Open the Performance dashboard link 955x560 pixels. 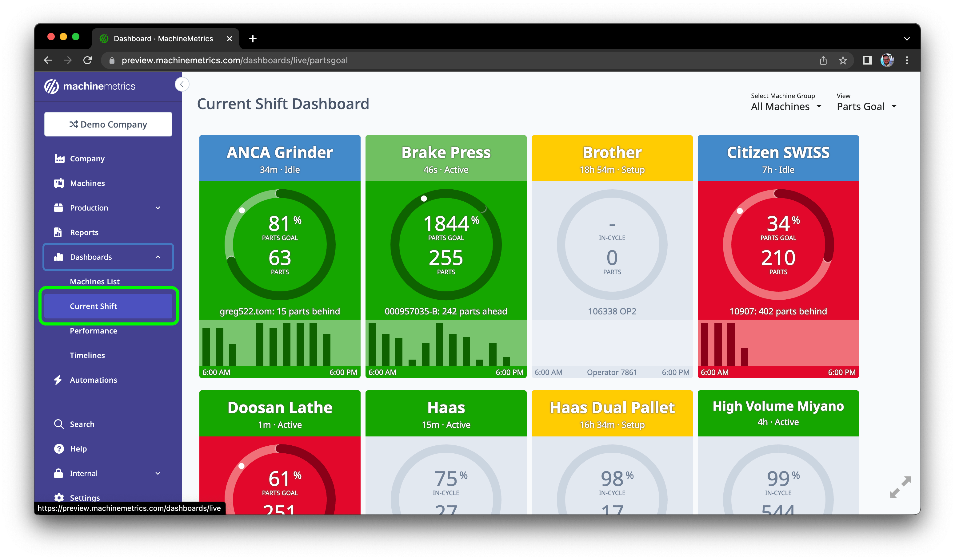coord(93,330)
